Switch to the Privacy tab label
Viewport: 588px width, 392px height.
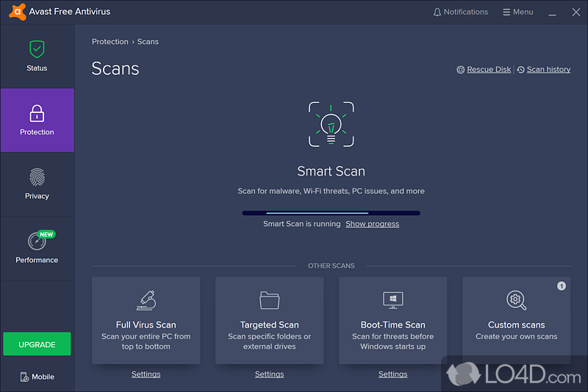[x=37, y=196]
